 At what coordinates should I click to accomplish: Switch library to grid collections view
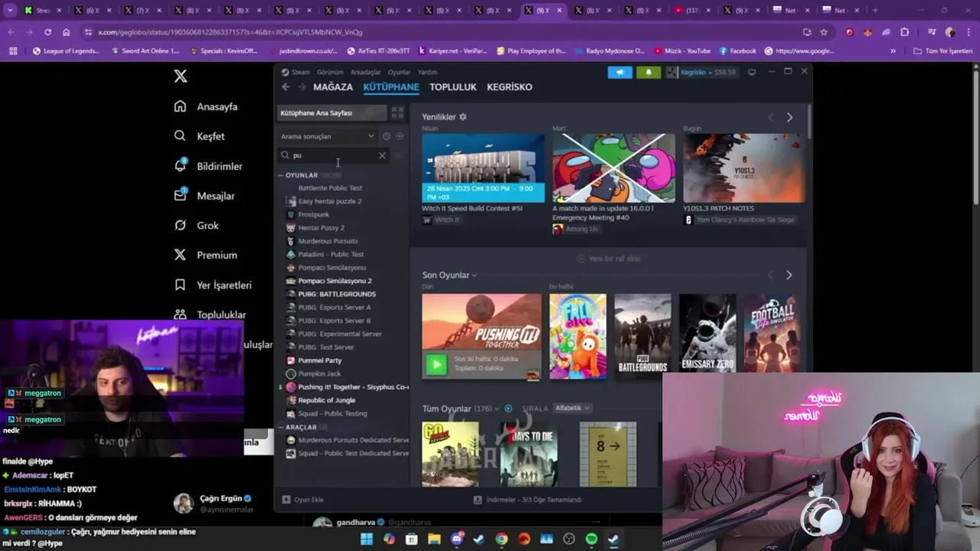tap(397, 112)
